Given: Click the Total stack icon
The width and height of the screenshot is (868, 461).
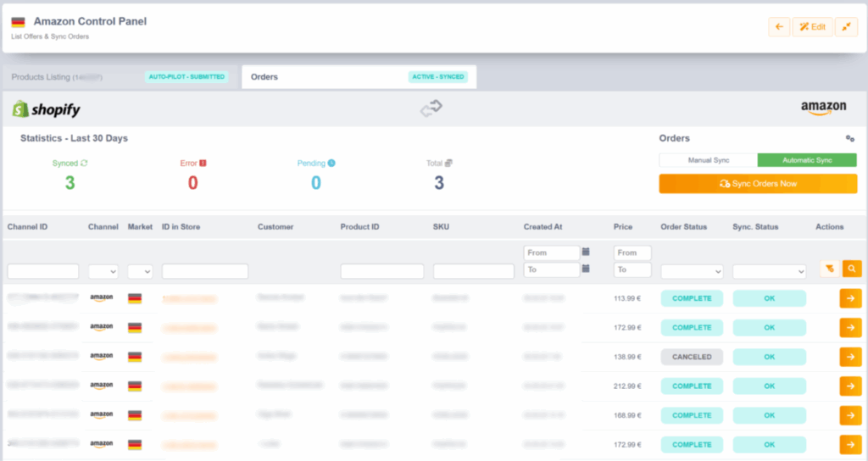Looking at the screenshot, I should [448, 164].
